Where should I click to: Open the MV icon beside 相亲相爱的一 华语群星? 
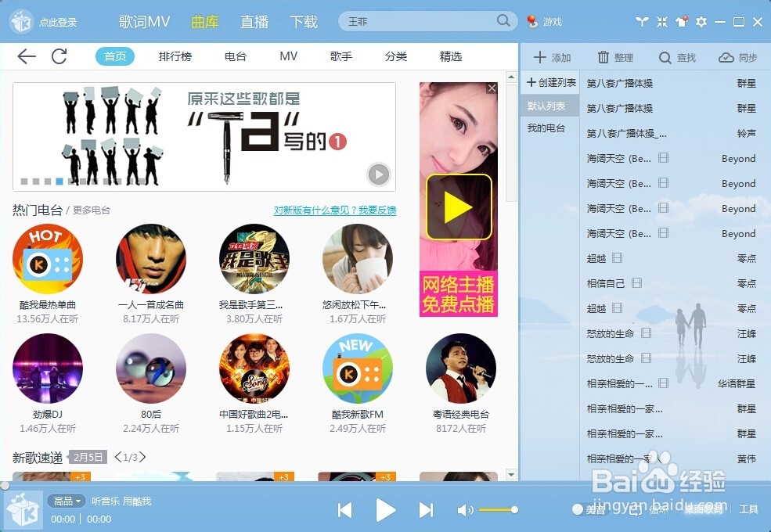[x=663, y=383]
